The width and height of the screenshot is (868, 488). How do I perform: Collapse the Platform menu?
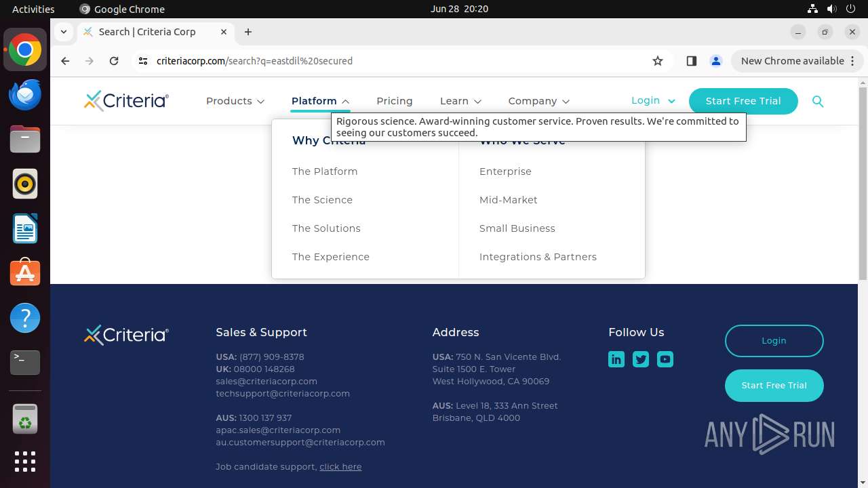321,101
